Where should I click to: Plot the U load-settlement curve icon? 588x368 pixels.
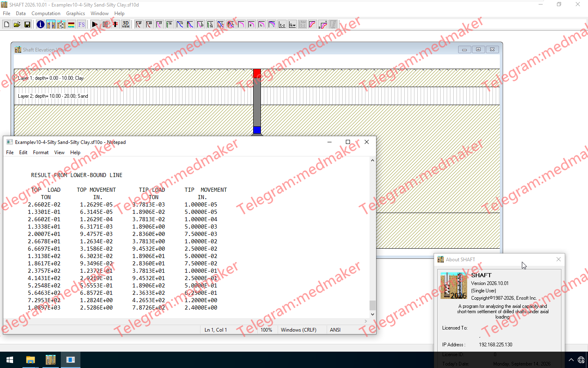[x=251, y=25]
